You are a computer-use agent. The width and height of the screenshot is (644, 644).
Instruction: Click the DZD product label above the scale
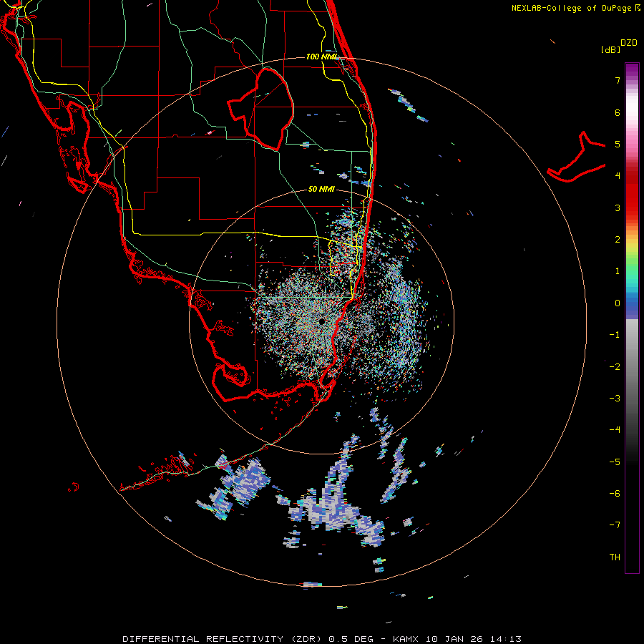pos(629,43)
